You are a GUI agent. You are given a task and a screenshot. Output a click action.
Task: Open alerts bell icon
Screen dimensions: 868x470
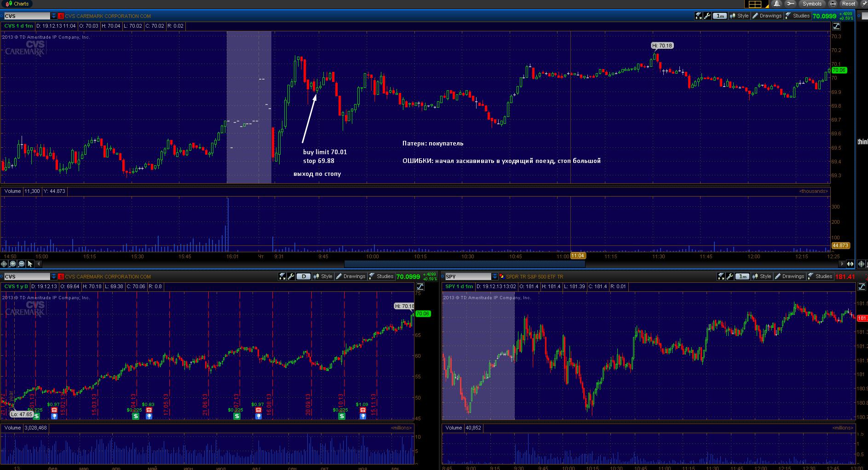click(777, 4)
